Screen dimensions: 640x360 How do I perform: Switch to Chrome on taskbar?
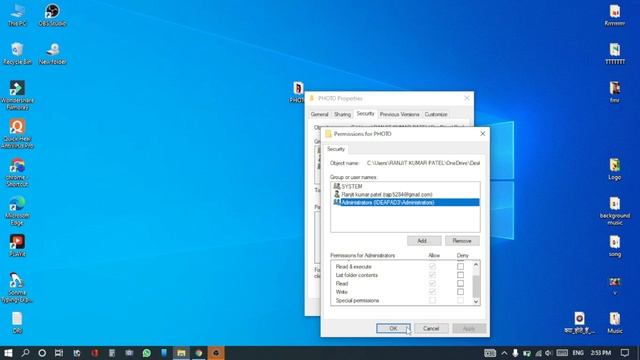199,353
